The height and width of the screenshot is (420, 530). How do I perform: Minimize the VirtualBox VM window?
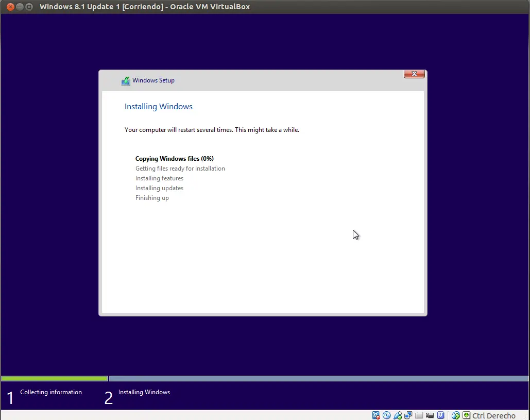point(20,7)
